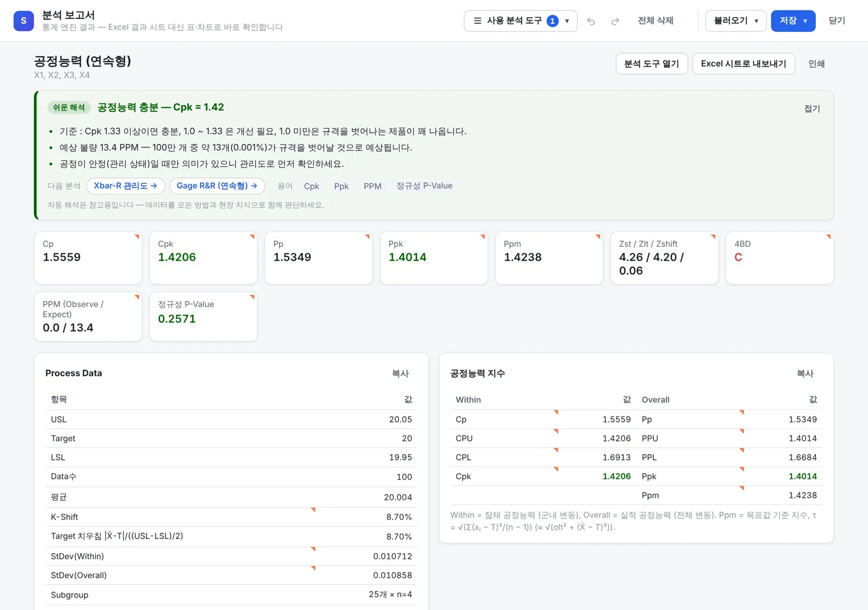Click the note marker on Ppk card

pos(483,236)
